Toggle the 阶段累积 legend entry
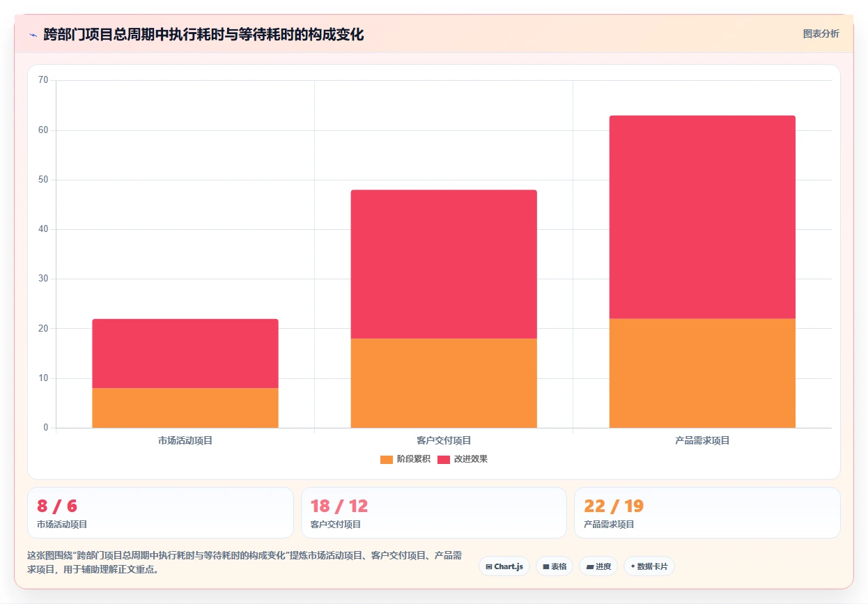 405,459
